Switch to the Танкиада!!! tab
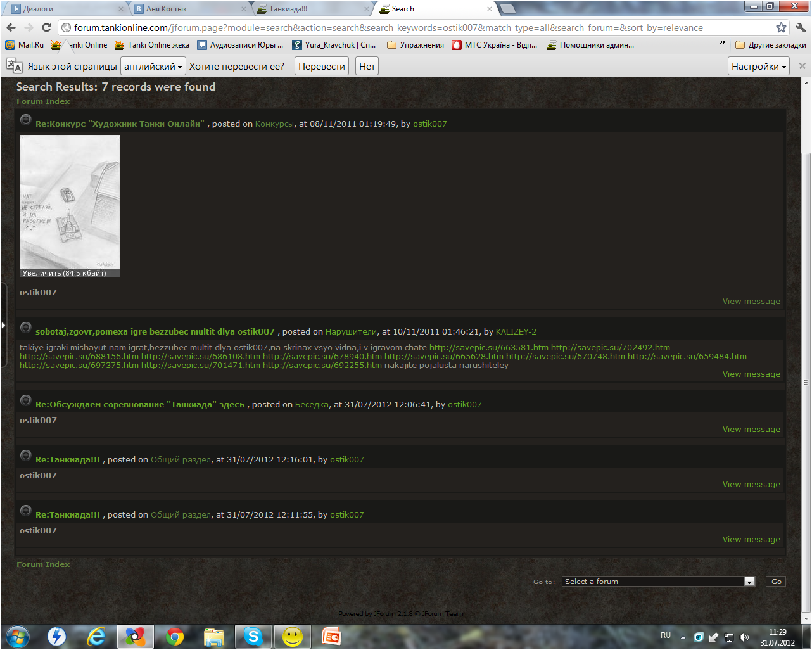812x650 pixels. tap(312, 9)
